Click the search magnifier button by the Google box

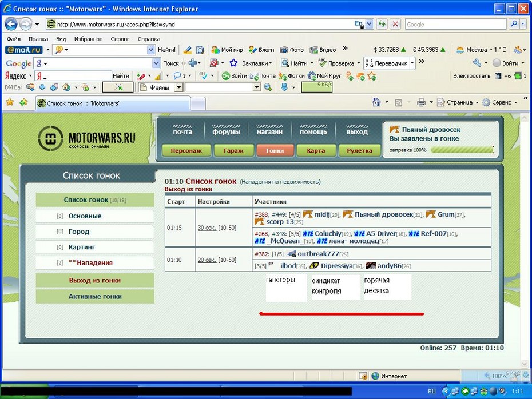point(514,24)
